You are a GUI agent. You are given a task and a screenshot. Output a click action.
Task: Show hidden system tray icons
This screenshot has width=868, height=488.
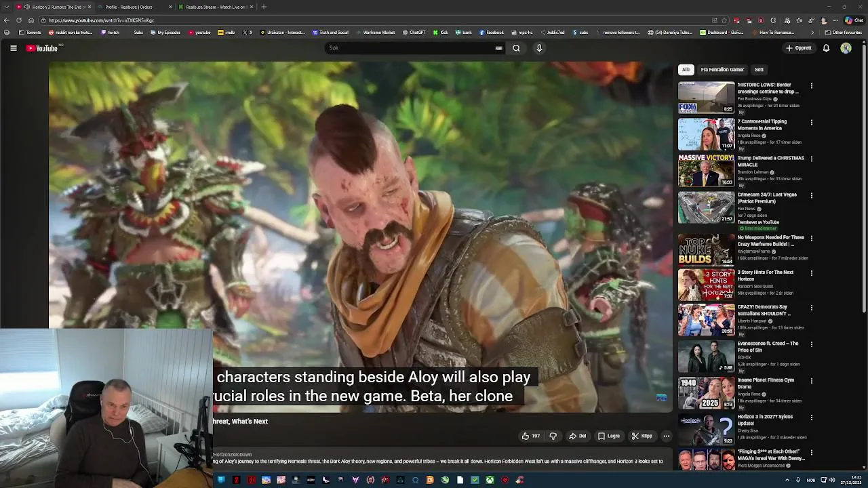click(x=787, y=480)
